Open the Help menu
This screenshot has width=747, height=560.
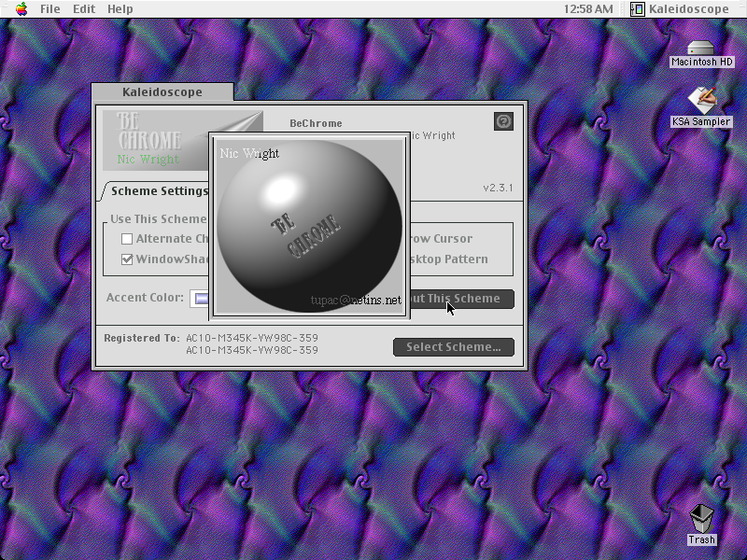tap(120, 9)
